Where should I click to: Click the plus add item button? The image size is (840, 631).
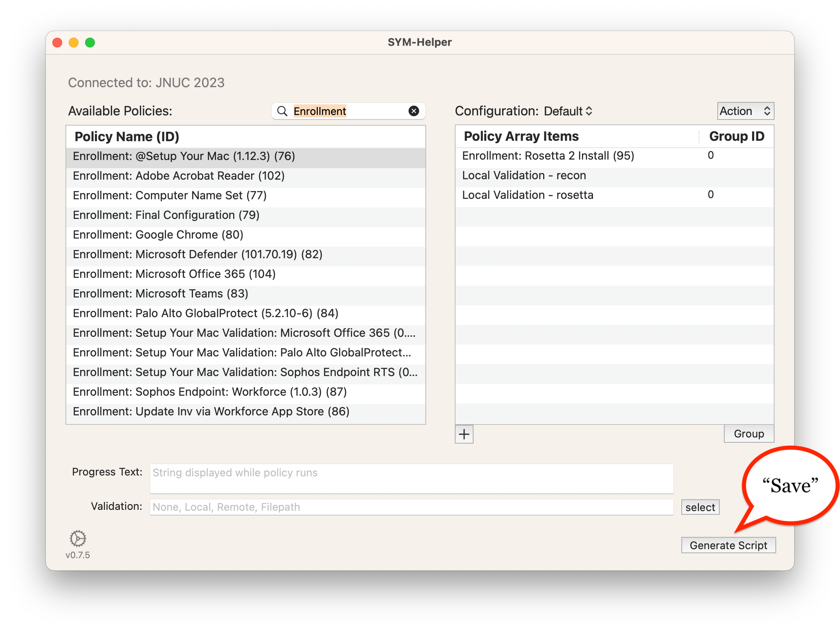coord(464,434)
